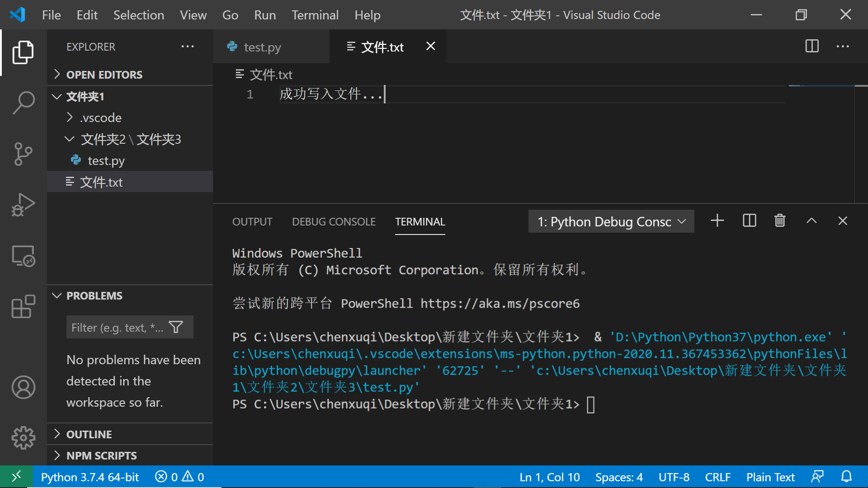868x488 pixels.
Task: Open Remote Explorer in activity bar
Action: [24, 256]
